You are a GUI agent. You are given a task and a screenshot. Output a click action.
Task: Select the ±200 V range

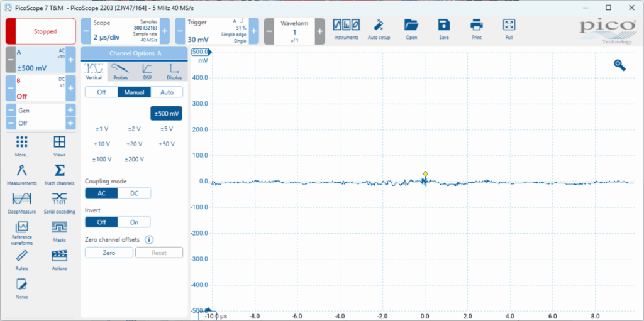coord(135,160)
